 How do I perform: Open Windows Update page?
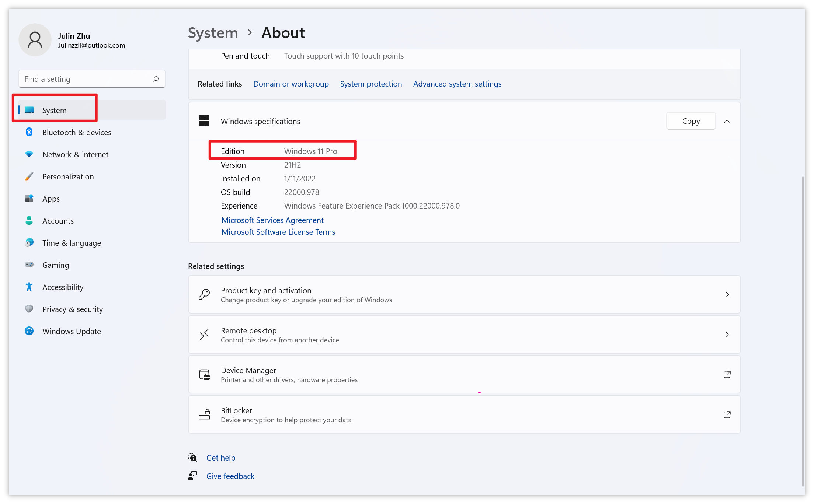(92, 331)
